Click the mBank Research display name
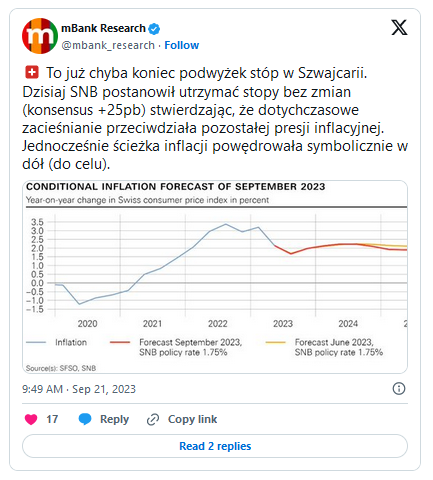 [103, 28]
